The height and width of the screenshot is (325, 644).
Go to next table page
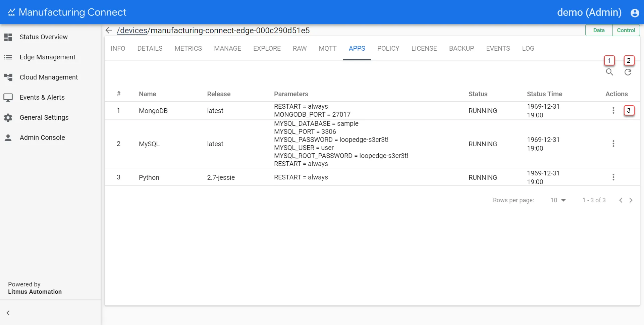(631, 200)
